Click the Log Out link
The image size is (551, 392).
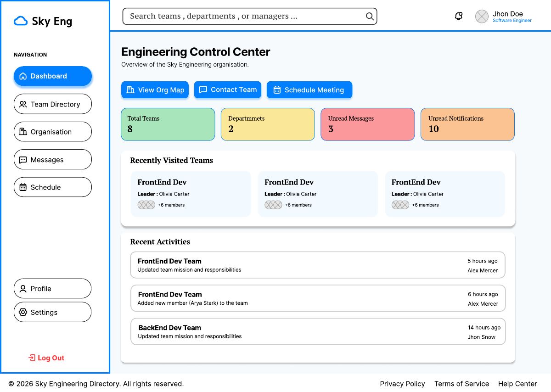coord(46,358)
